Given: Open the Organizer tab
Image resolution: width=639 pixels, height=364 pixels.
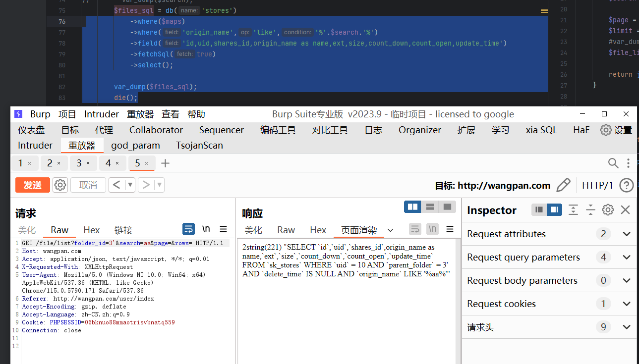Looking at the screenshot, I should (x=420, y=130).
